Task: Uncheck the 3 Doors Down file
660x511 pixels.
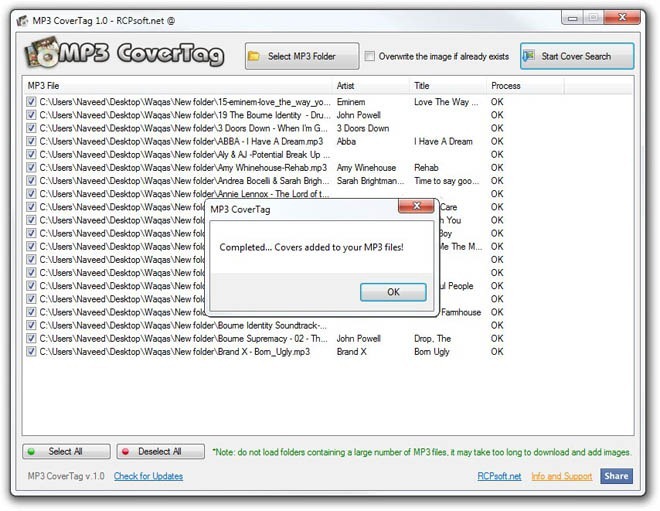Action: coord(31,128)
